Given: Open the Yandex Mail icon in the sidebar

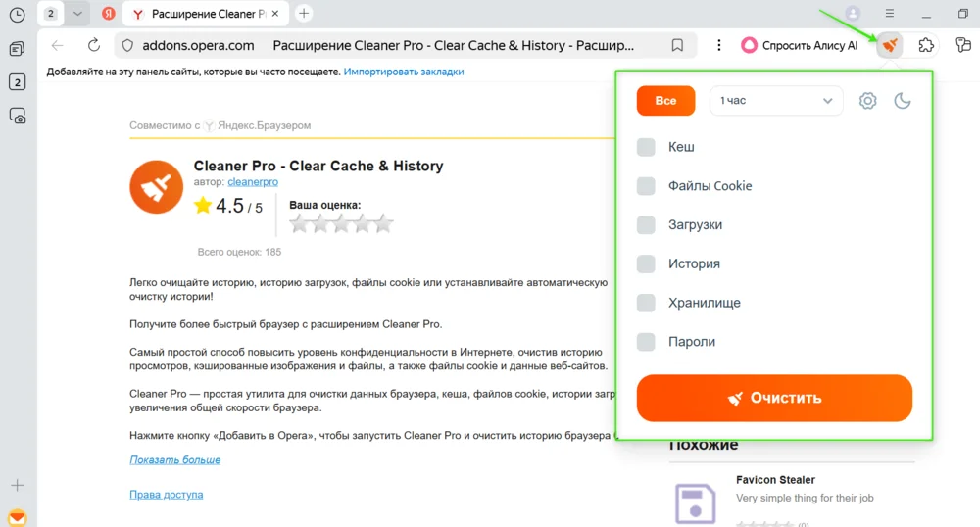Looking at the screenshot, I should [17, 517].
